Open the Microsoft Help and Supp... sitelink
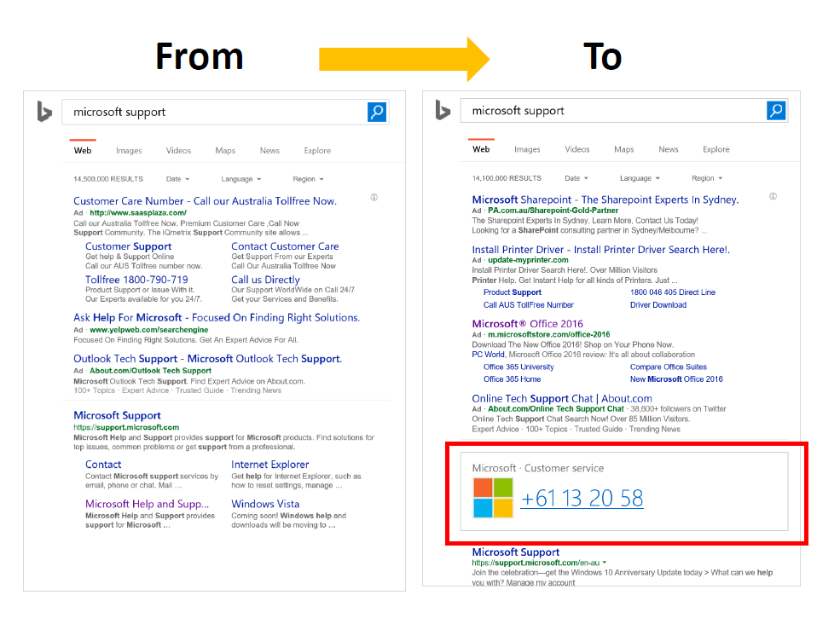 pos(147,504)
